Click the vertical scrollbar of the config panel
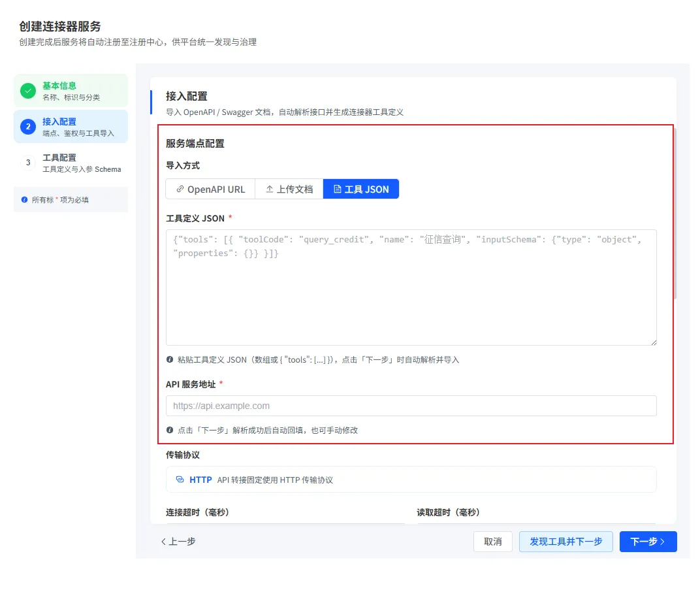 (x=675, y=214)
